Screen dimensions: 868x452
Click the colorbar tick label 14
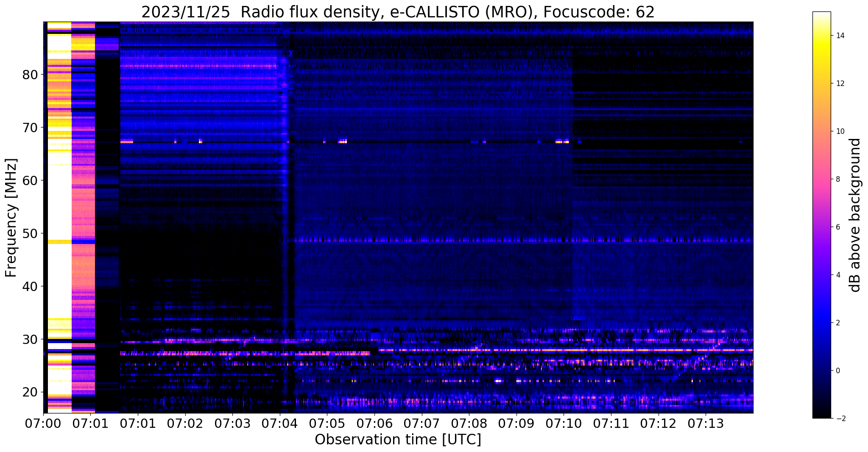coord(840,36)
